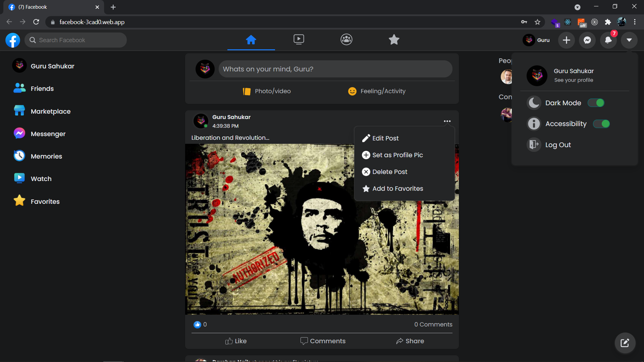The height and width of the screenshot is (362, 644).
Task: Like the Liberation and Revolution post
Action: (x=236, y=341)
